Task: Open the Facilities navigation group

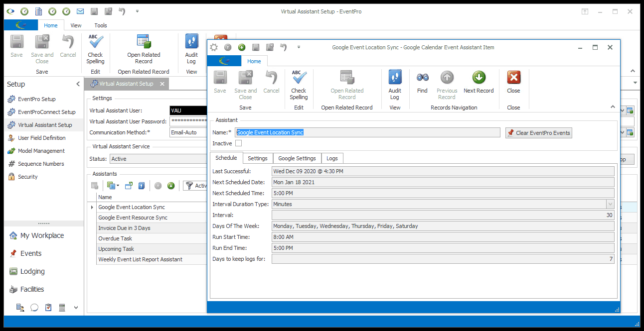Action: [x=44, y=289]
